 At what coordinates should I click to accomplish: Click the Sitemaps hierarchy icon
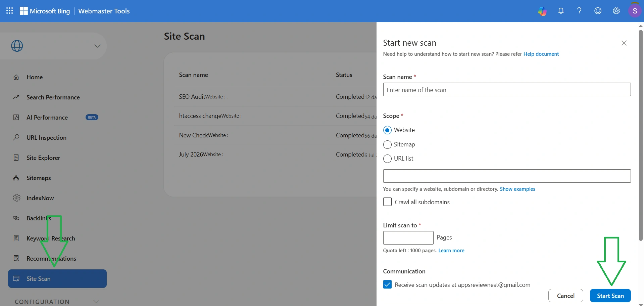click(16, 178)
